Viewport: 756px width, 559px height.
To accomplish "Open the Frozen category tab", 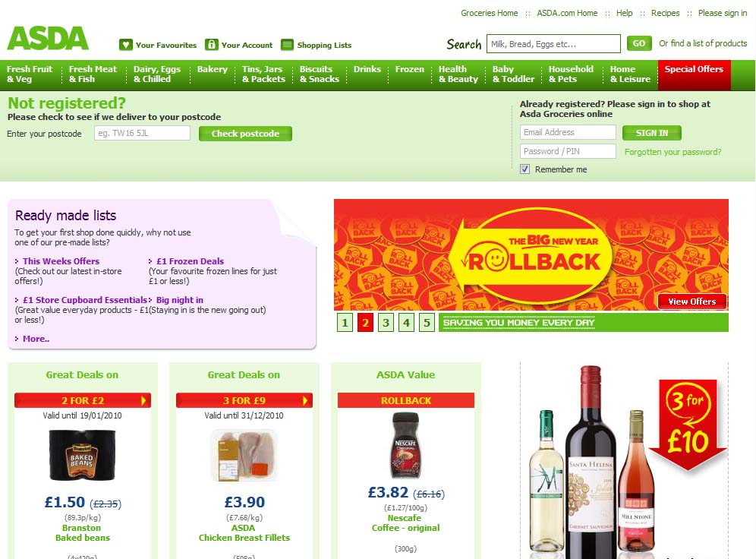I will 409,69.
